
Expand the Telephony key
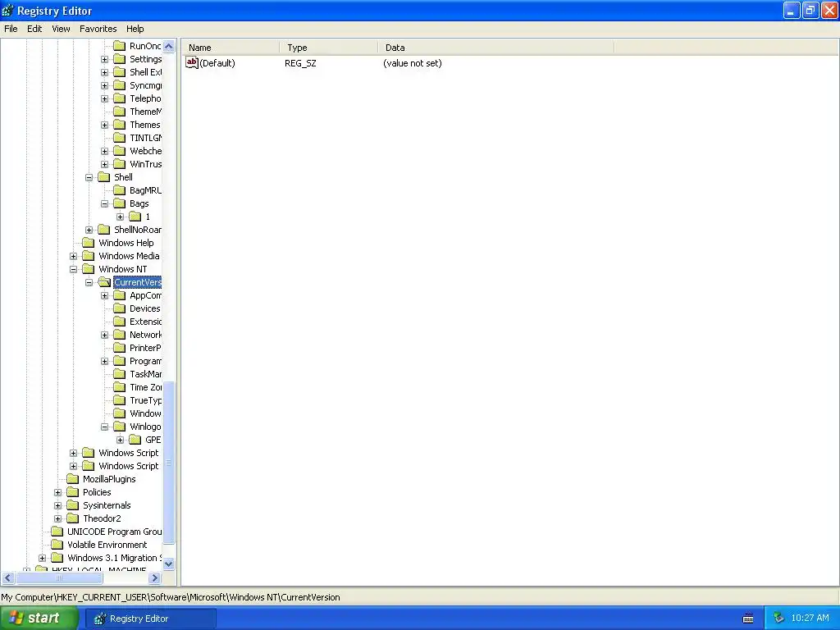(x=104, y=98)
